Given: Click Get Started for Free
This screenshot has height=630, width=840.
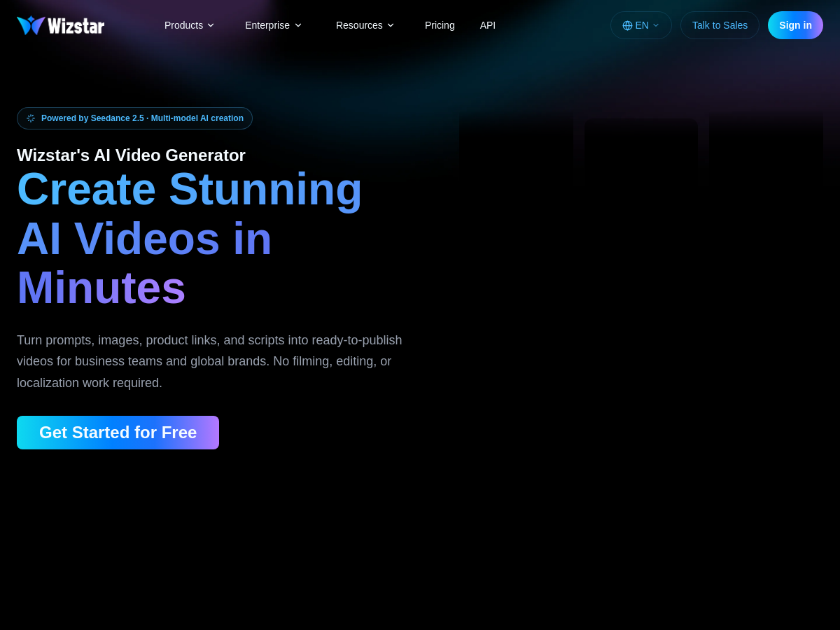Looking at the screenshot, I should [x=118, y=433].
